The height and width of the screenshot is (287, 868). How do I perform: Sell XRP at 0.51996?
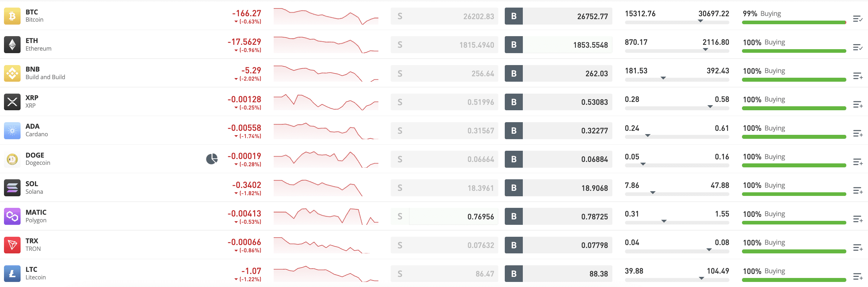click(444, 102)
